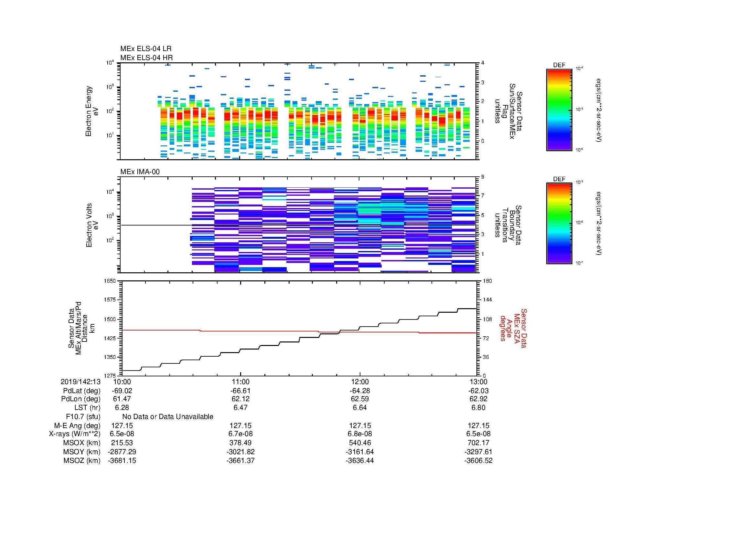Select the "MSOX (km)" row label
This screenshot has width=756, height=534.
[x=82, y=443]
